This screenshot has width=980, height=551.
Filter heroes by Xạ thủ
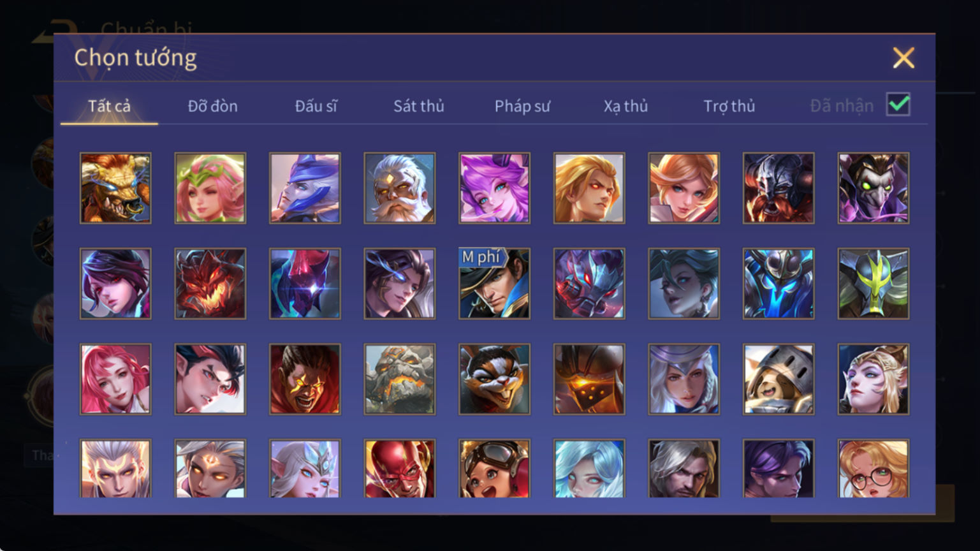[x=625, y=106]
